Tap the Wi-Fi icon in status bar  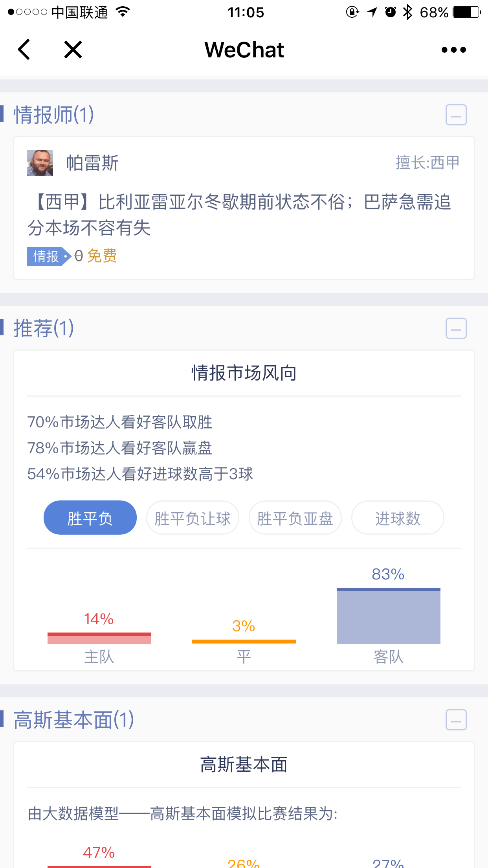[123, 12]
